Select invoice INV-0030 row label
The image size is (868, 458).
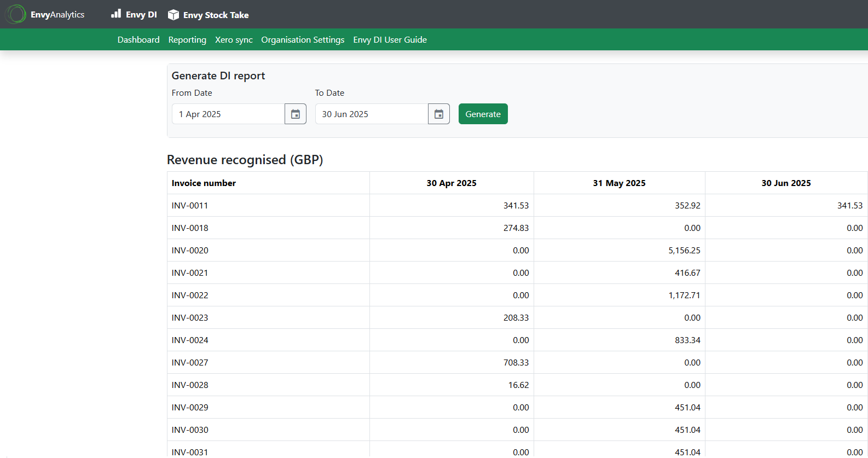(190, 430)
